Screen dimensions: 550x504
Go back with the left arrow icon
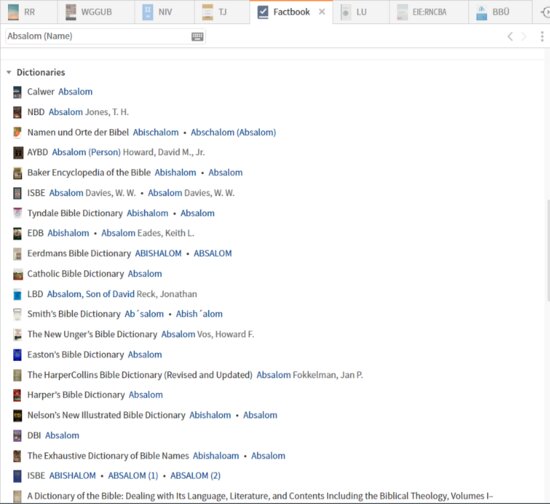click(x=510, y=36)
